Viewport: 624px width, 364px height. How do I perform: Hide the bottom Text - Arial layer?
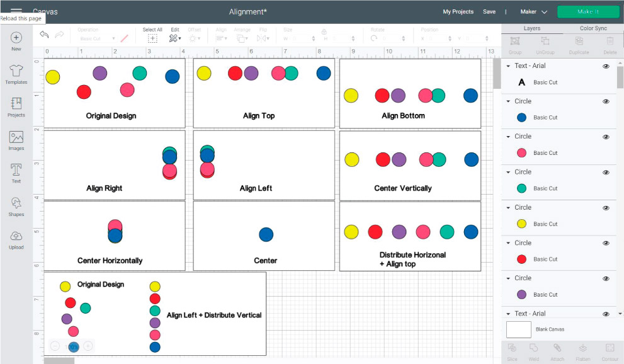click(606, 314)
